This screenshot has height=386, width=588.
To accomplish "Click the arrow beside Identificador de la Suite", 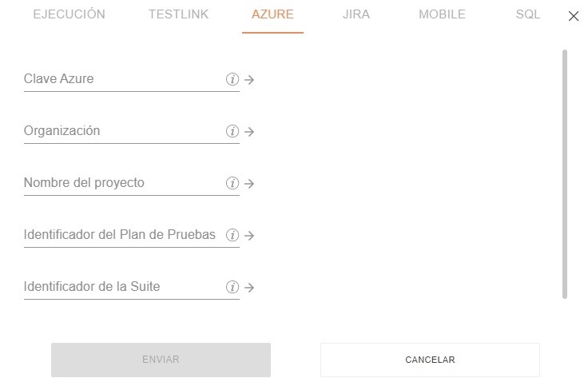I will click(249, 288).
